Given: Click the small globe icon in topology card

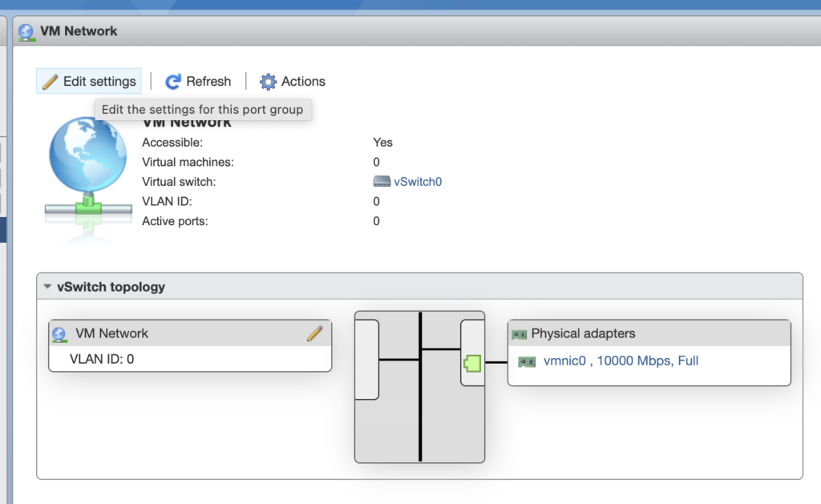Looking at the screenshot, I should tap(59, 334).
